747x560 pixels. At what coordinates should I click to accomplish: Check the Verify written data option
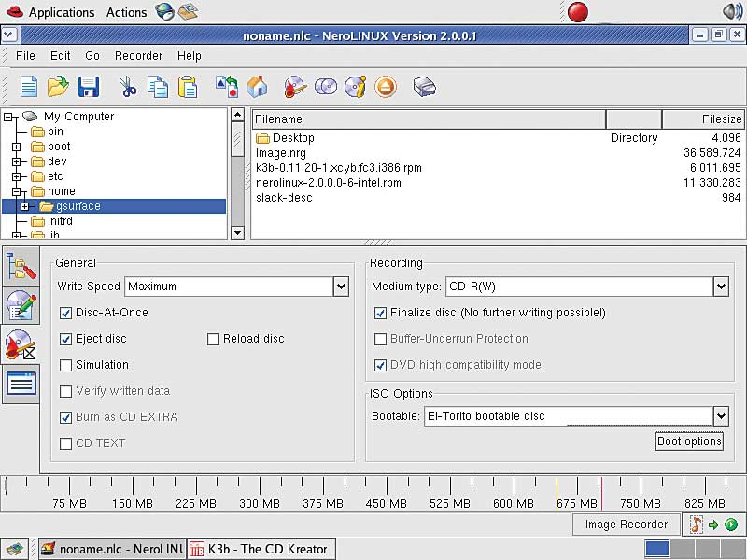pyautogui.click(x=65, y=391)
